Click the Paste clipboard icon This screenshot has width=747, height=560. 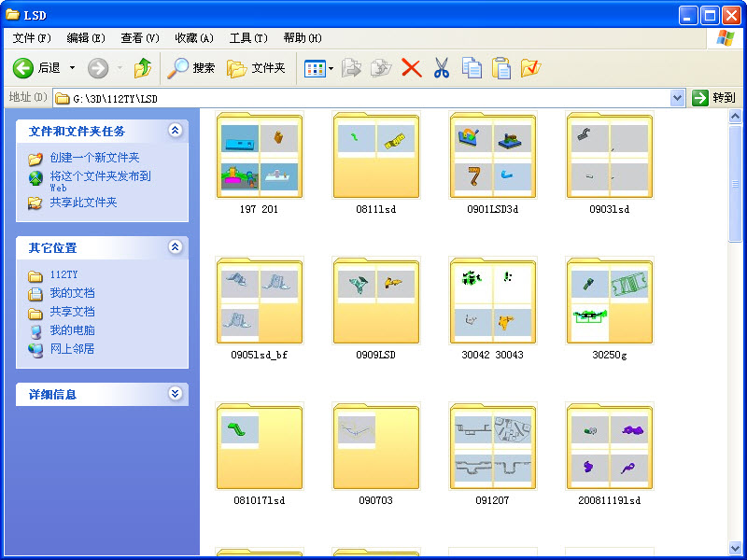click(x=501, y=68)
